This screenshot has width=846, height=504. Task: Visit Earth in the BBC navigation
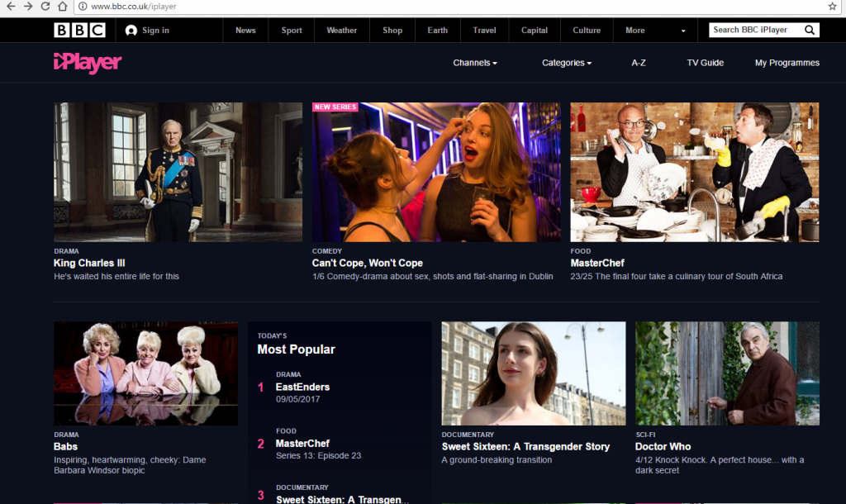438,31
